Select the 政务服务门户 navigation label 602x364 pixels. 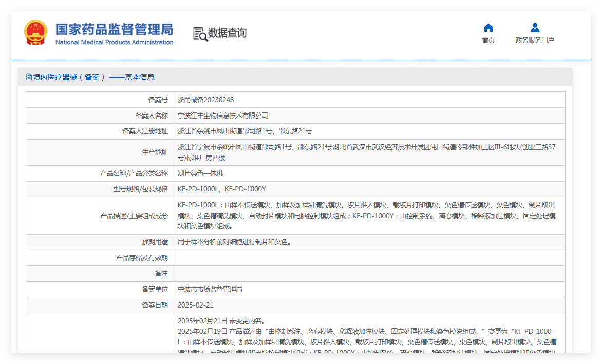(x=534, y=40)
